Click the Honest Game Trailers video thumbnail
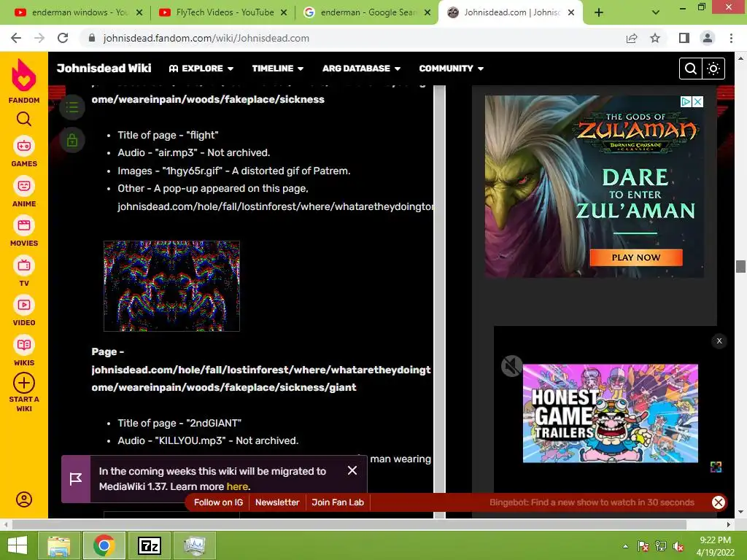This screenshot has height=560, width=747. tap(611, 413)
